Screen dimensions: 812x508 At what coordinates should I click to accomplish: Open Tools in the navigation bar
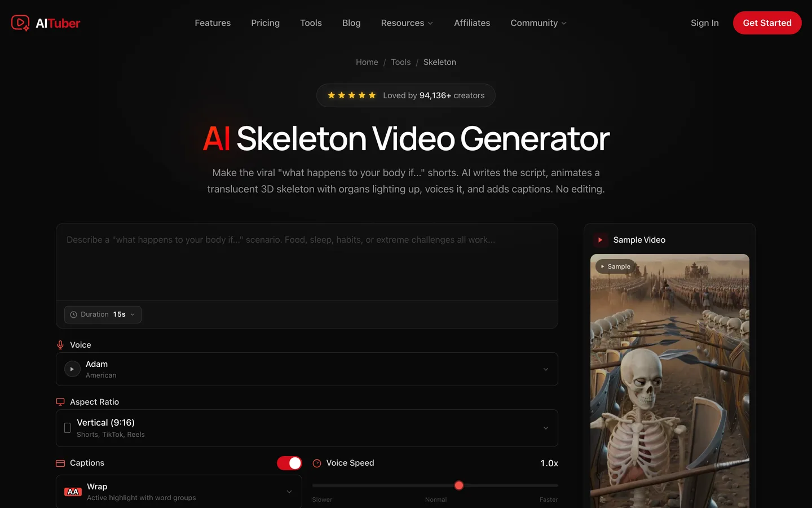(x=311, y=23)
